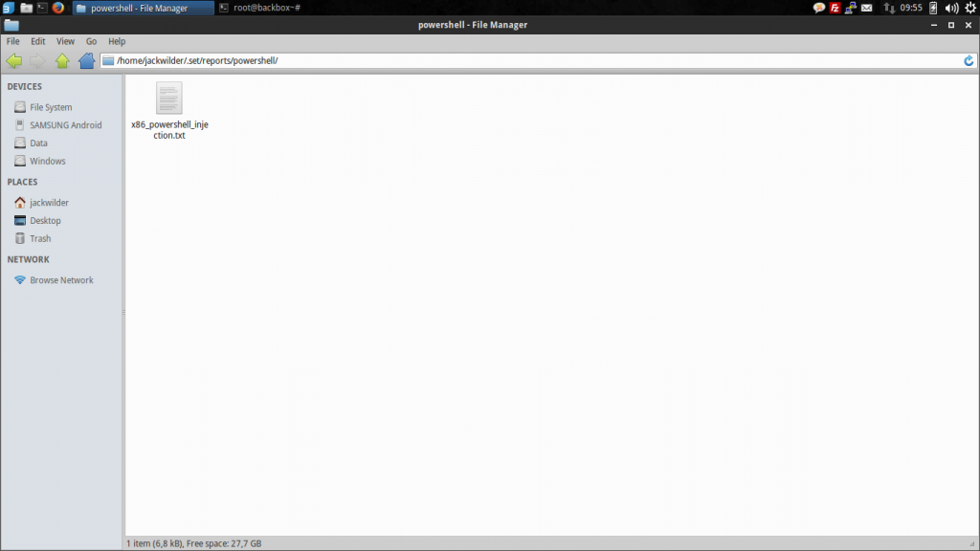Open the BackBox applications menu icon
The height and width of the screenshot is (551, 980).
[x=8, y=8]
